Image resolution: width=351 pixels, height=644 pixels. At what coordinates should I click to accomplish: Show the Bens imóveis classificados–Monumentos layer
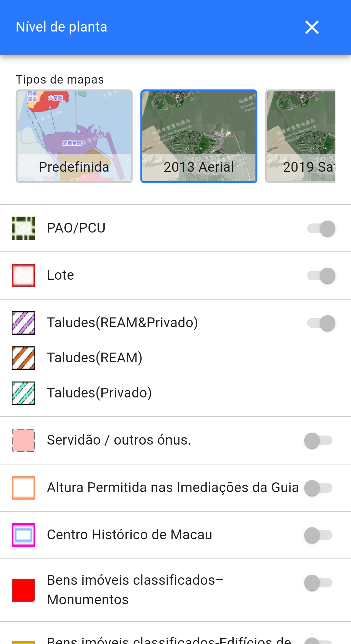coord(318,583)
